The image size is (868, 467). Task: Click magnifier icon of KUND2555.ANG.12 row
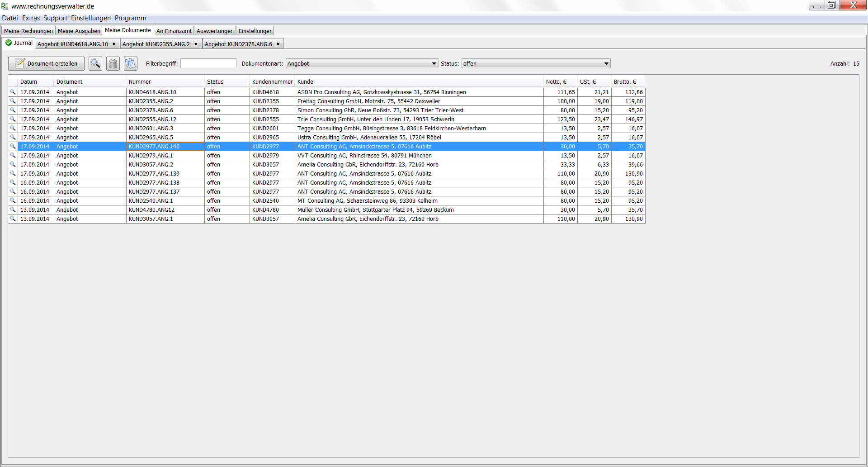click(13, 119)
